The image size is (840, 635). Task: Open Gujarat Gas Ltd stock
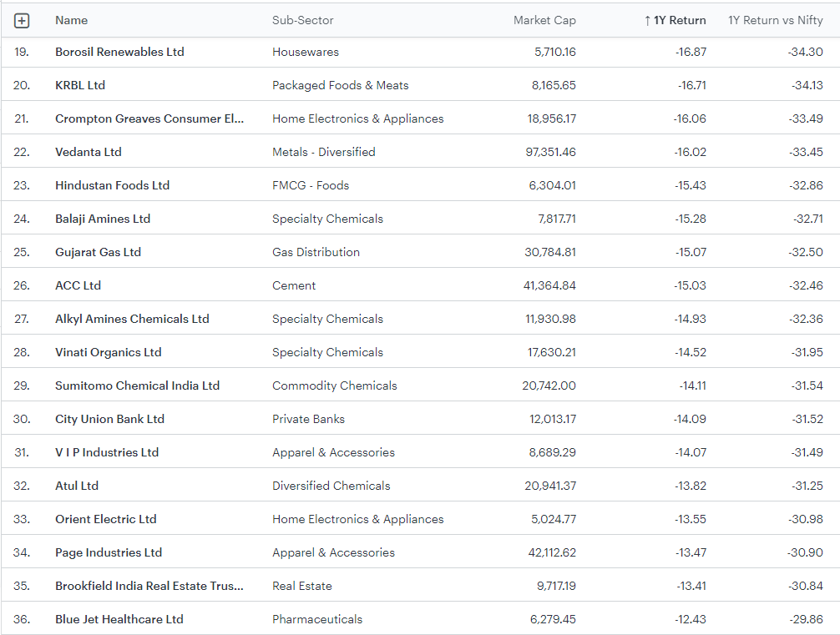click(98, 252)
